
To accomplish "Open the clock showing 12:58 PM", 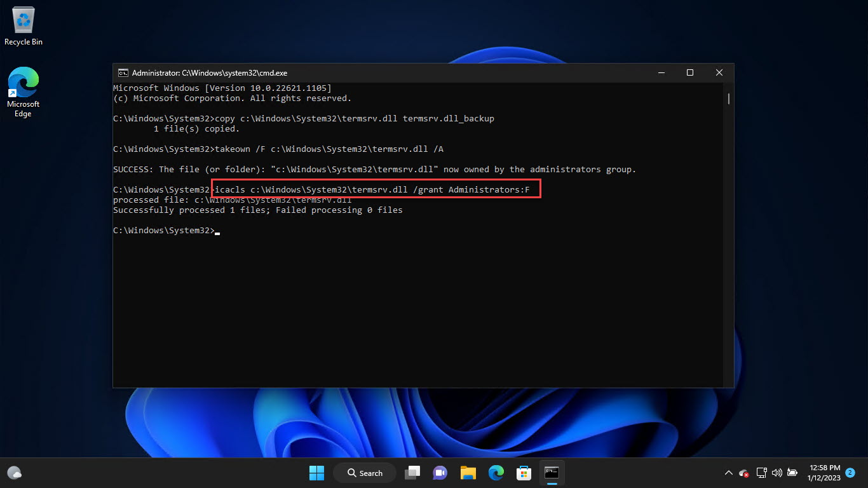I will tap(824, 473).
